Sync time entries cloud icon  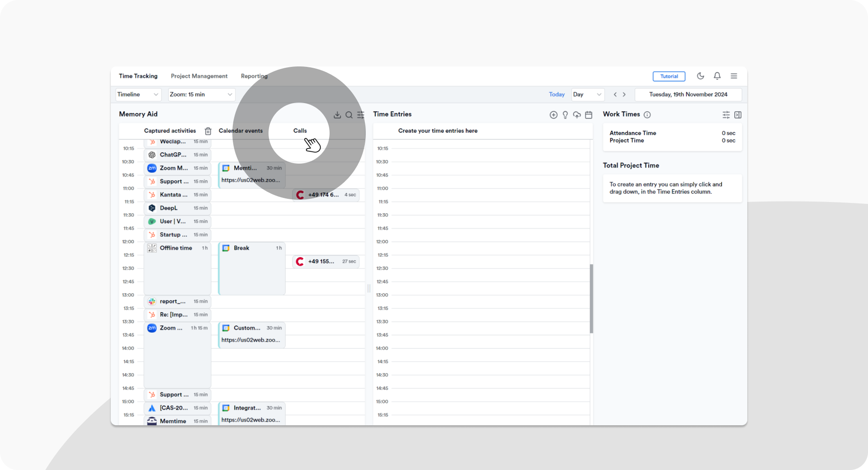pyautogui.click(x=577, y=115)
